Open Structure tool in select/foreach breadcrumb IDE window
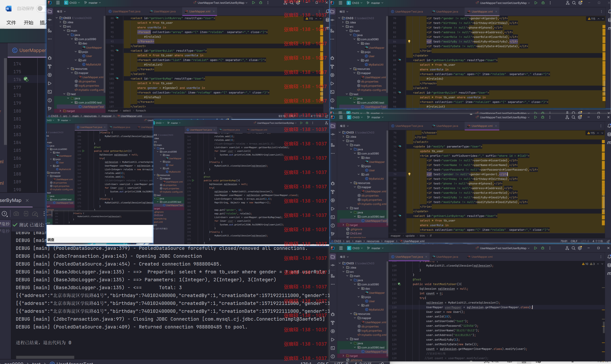This screenshot has width=611, height=364. point(50,31)
